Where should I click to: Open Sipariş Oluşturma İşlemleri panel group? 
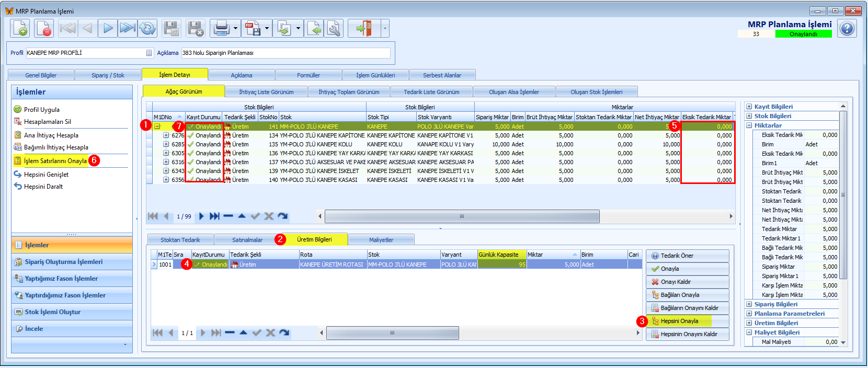click(72, 262)
